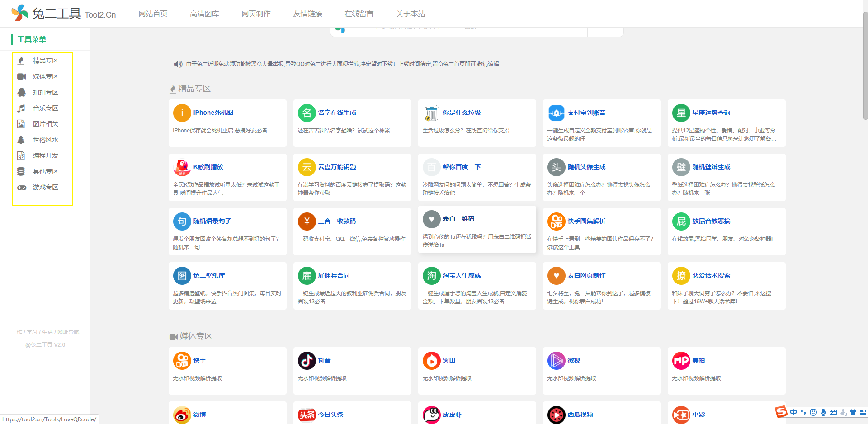Open the 你是什么垃圾 trash bin icon

pos(431,113)
